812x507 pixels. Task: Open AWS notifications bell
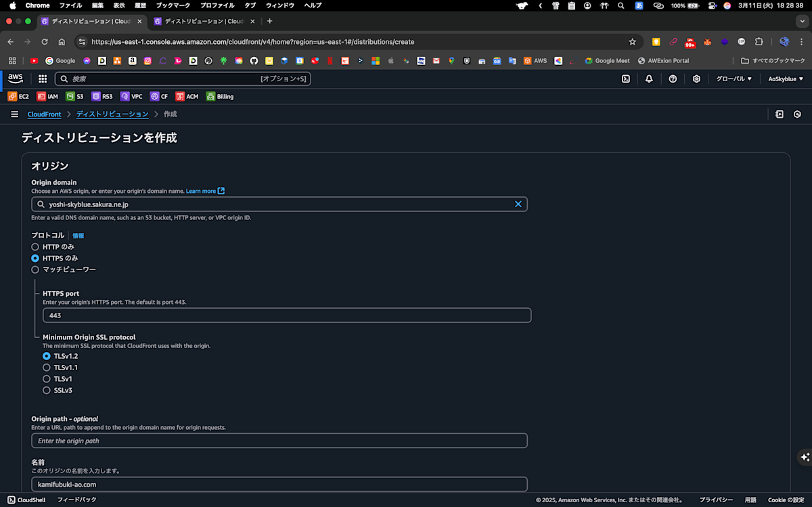click(649, 79)
